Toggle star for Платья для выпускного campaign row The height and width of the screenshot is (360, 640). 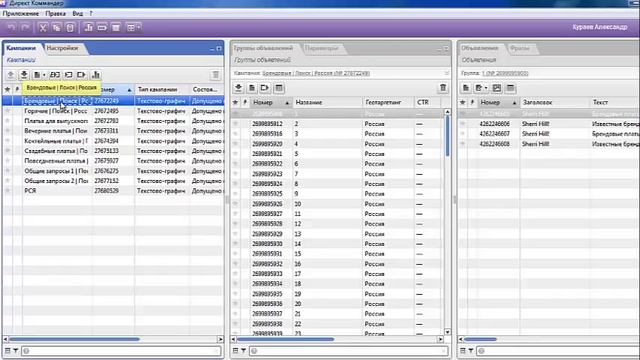pyautogui.click(x=7, y=121)
